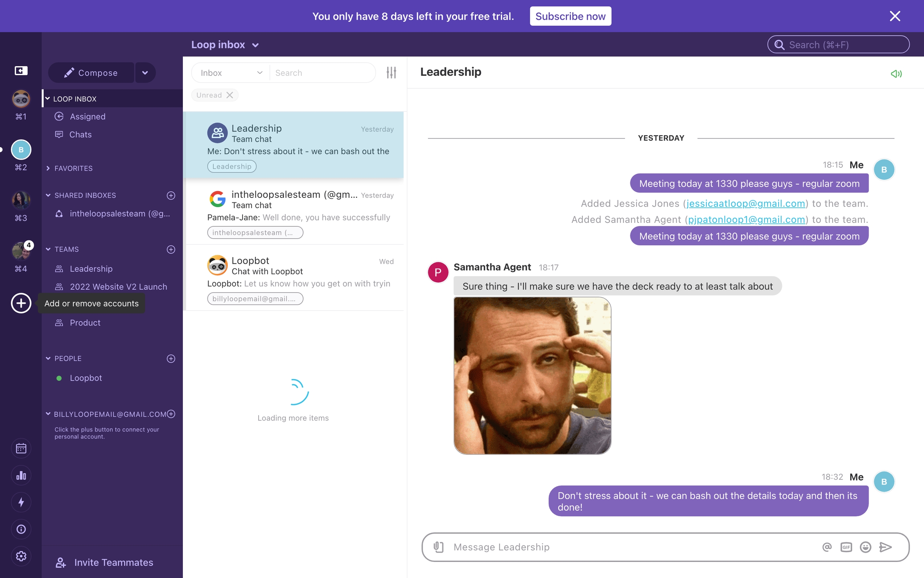This screenshot has height=578, width=924.
Task: Click the Message Leadership input field
Action: click(634, 547)
